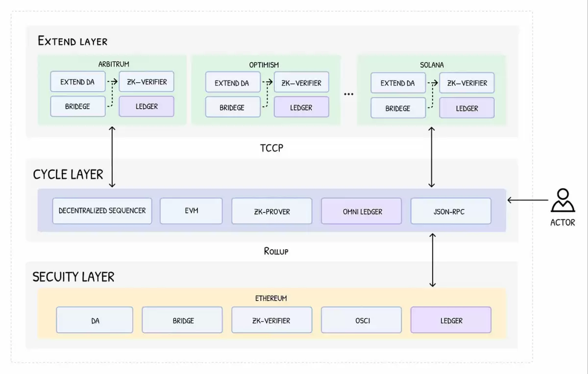Switch to the Solana group

[431, 64]
